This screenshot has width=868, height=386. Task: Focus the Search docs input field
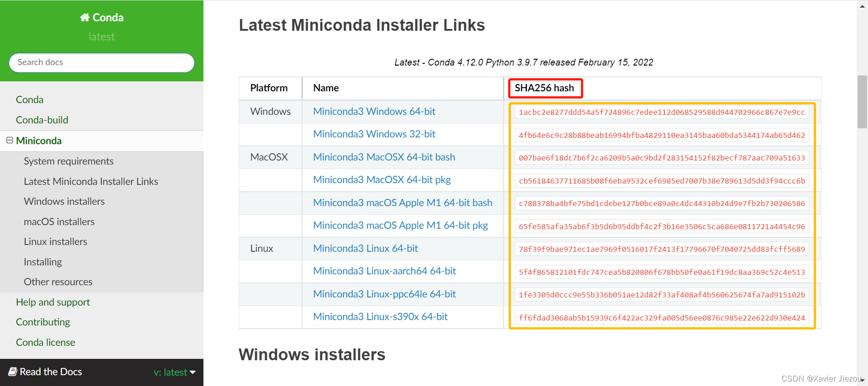tap(102, 62)
